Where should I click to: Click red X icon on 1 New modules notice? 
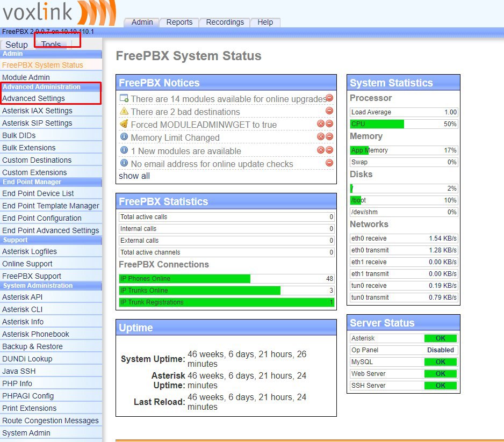[320, 150]
